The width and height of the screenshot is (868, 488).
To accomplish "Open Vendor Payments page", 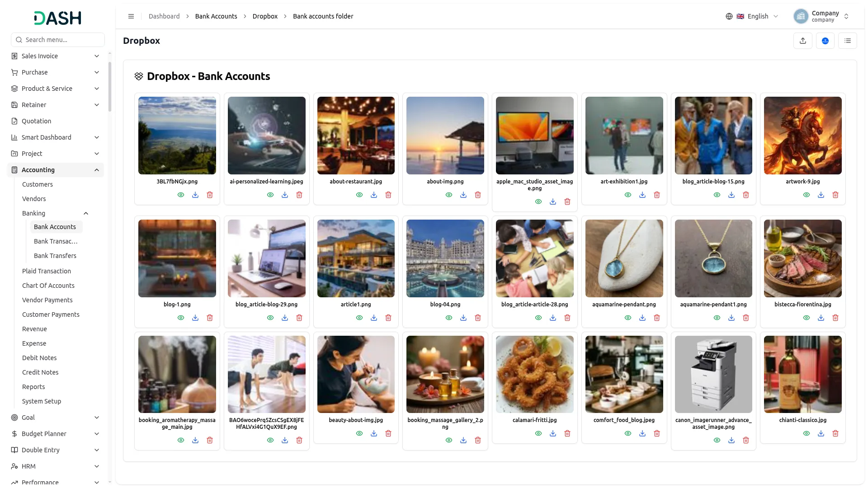I will click(47, 300).
